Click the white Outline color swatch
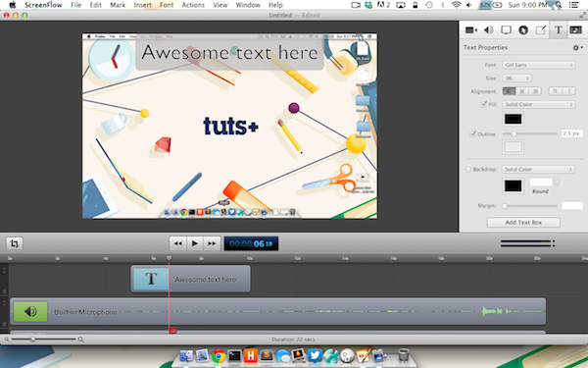The width and height of the screenshot is (588, 368). [x=513, y=147]
